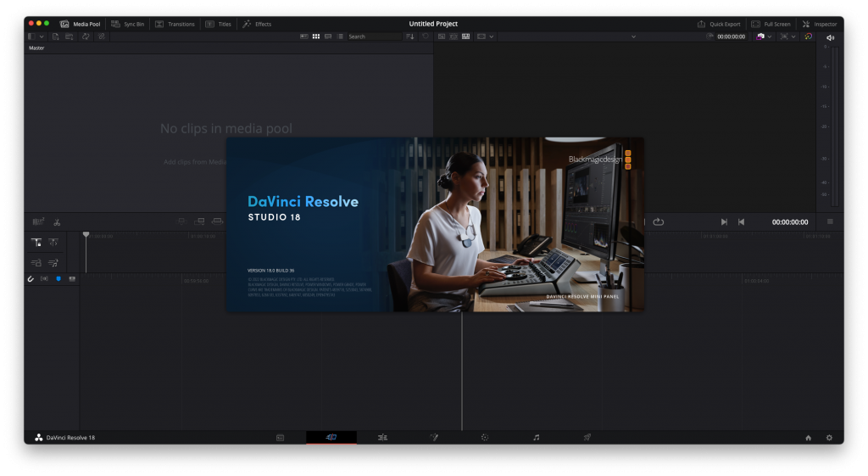This screenshot has width=868, height=476.
Task: Switch to the Edit page
Action: pos(382,438)
